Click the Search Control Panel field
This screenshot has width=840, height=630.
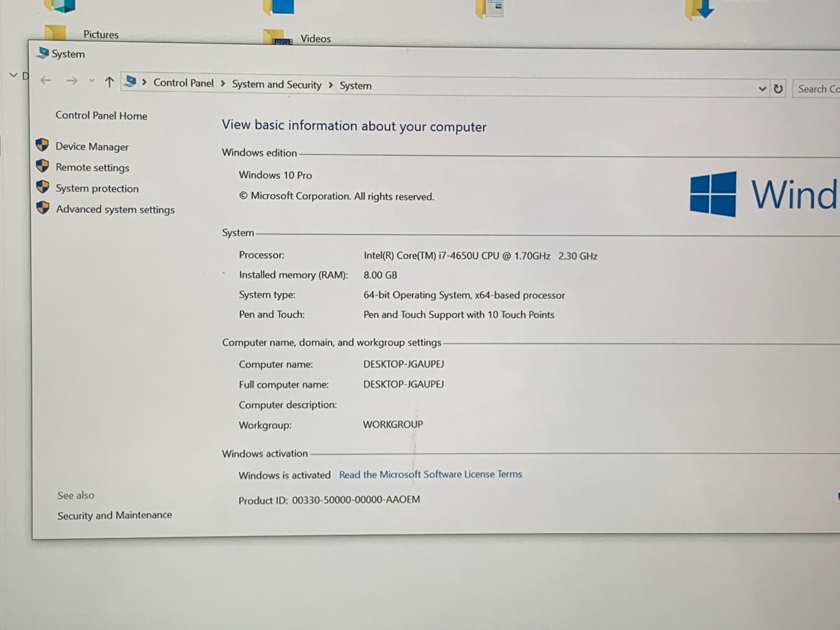coord(816,89)
